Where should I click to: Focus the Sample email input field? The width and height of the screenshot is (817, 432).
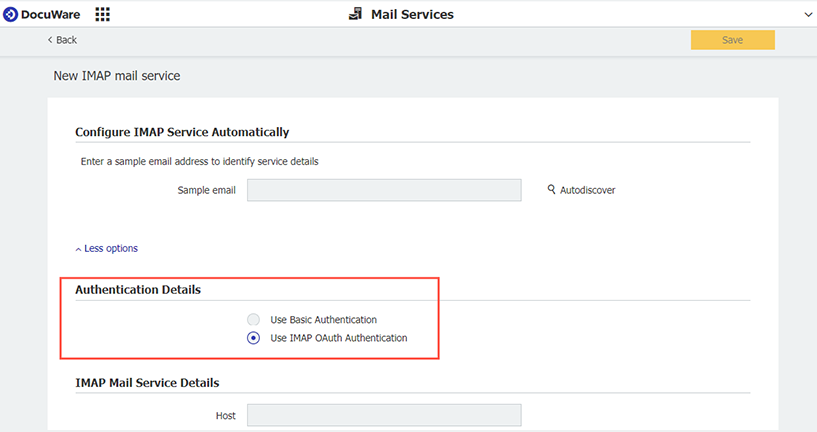[384, 190]
